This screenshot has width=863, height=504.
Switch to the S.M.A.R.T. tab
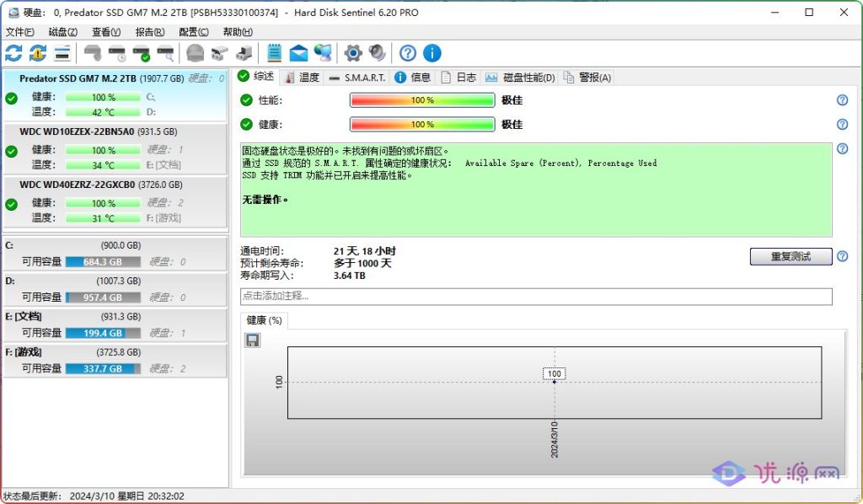pos(357,78)
